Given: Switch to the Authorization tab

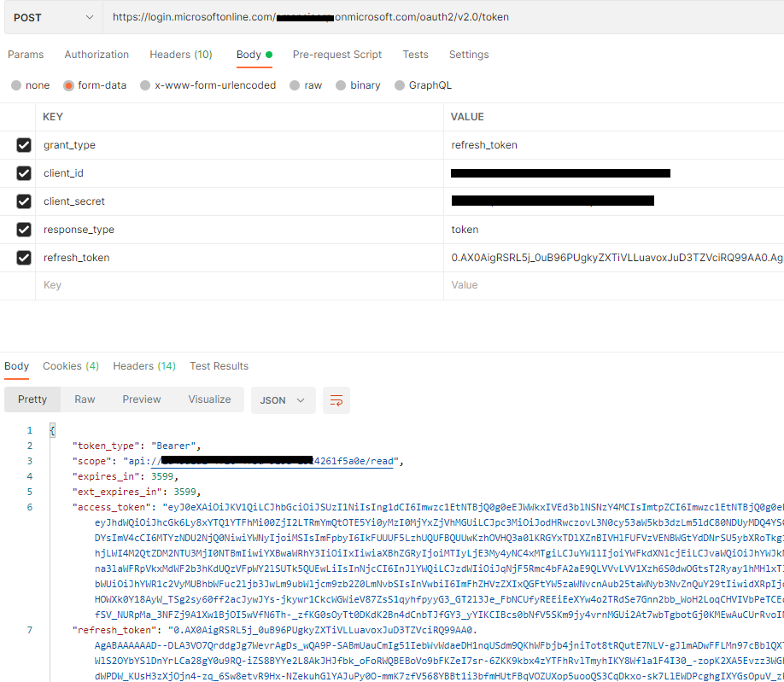Looking at the screenshot, I should point(96,54).
